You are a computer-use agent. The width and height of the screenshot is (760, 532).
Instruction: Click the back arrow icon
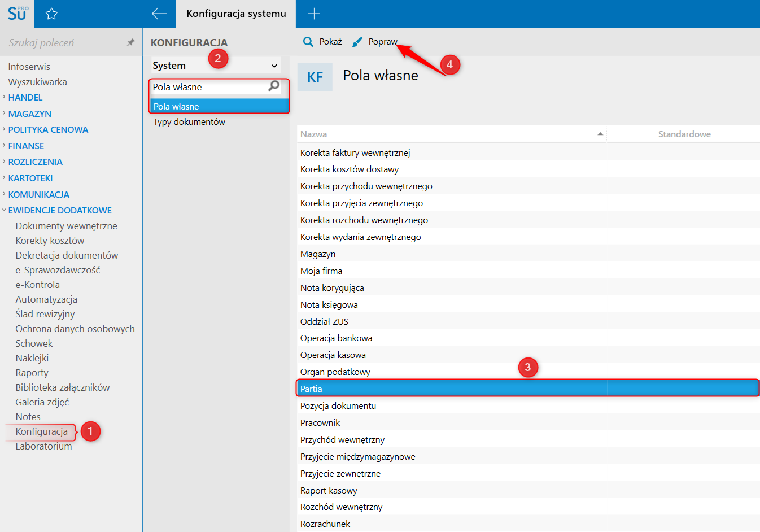tap(159, 14)
